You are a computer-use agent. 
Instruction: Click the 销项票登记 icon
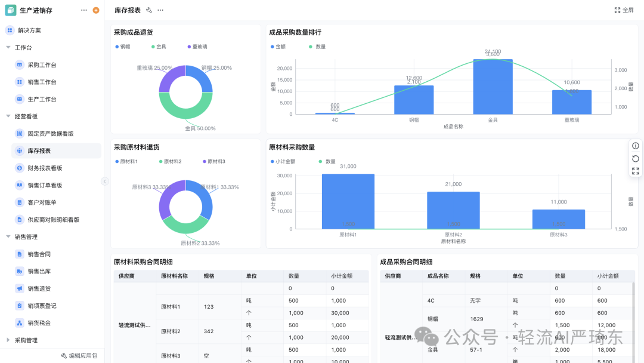click(x=20, y=306)
